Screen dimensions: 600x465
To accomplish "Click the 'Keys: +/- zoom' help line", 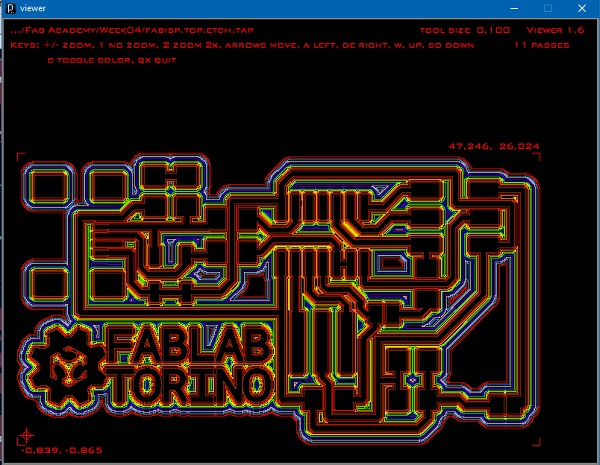I will coord(242,45).
